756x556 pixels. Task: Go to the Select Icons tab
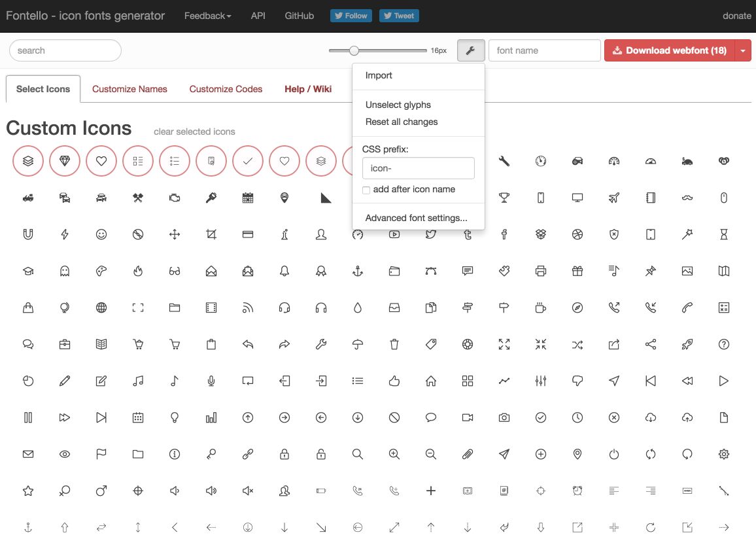point(43,89)
